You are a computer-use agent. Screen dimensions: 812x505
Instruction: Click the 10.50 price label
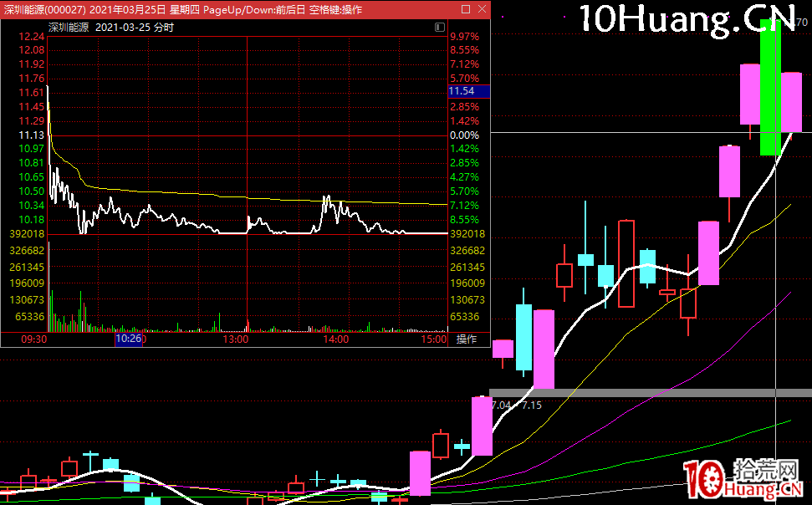[32, 191]
